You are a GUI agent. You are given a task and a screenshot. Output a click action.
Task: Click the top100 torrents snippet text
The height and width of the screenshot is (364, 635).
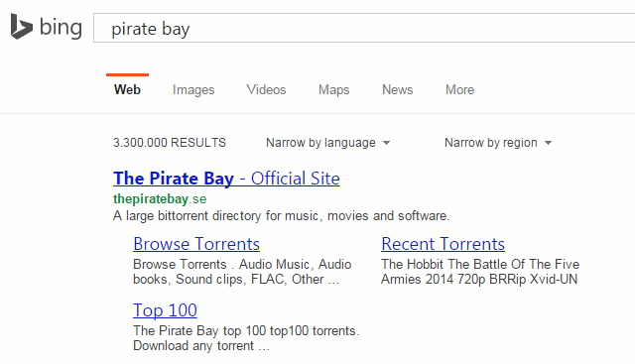(x=246, y=338)
